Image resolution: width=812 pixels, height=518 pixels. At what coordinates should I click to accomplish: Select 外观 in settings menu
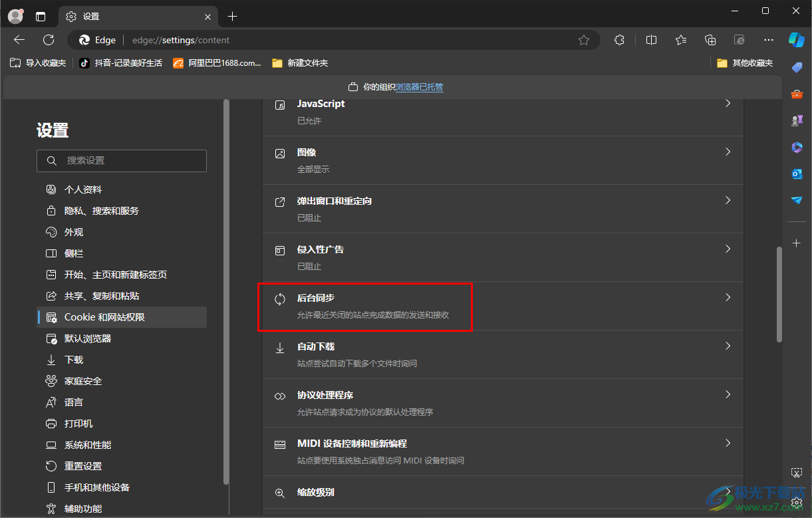(122, 232)
